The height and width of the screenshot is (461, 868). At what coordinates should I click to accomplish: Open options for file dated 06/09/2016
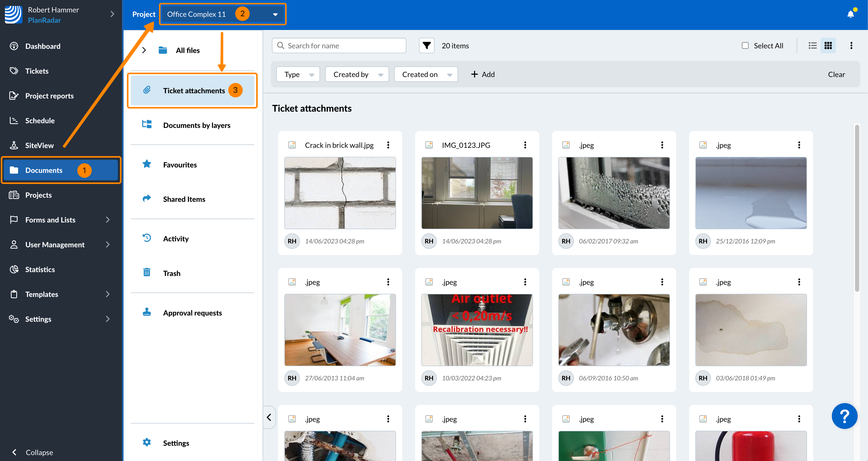click(662, 282)
